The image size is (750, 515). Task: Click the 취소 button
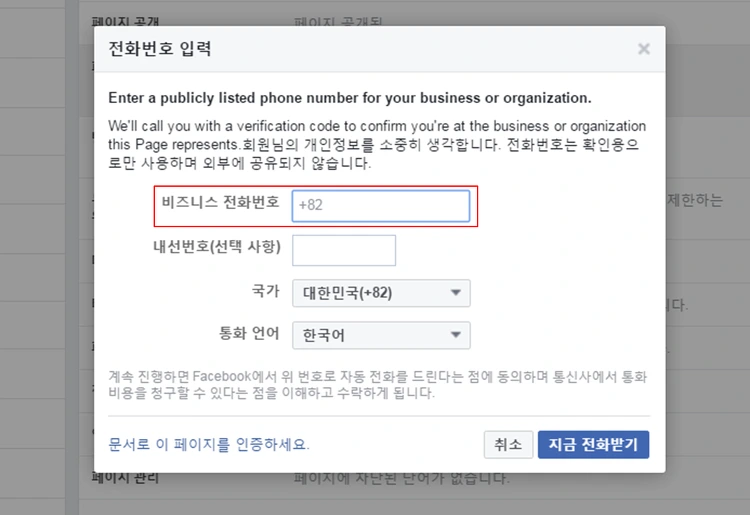(508, 445)
